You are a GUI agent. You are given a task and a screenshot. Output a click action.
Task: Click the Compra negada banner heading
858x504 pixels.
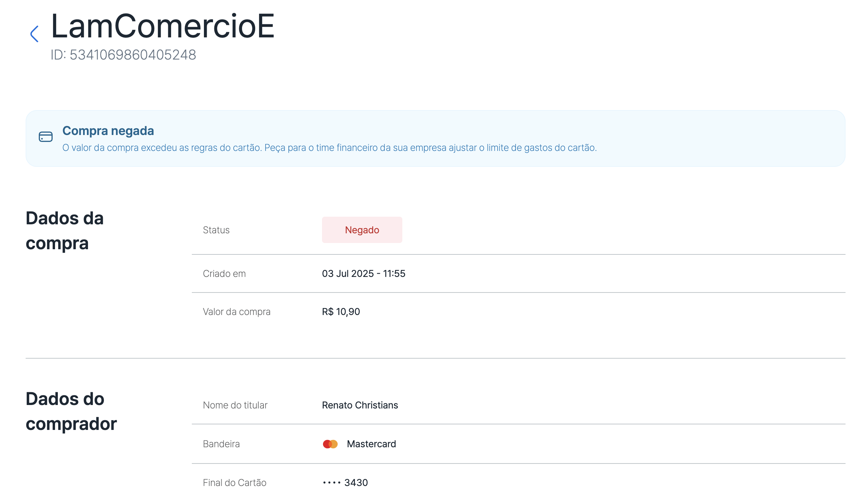pos(108,131)
